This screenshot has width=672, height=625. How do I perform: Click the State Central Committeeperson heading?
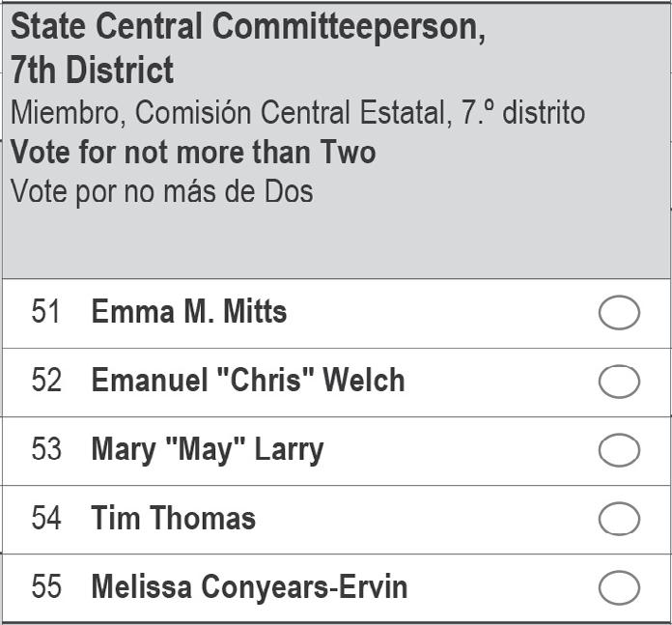[248, 28]
